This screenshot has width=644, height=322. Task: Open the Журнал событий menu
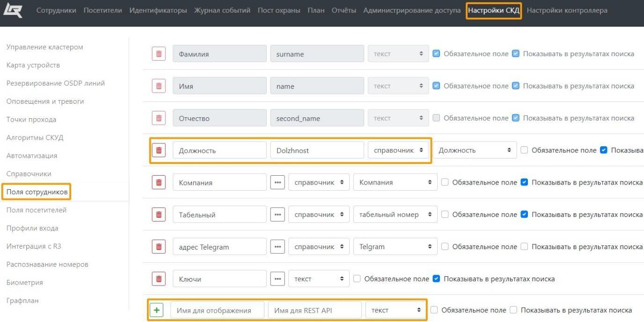(222, 10)
